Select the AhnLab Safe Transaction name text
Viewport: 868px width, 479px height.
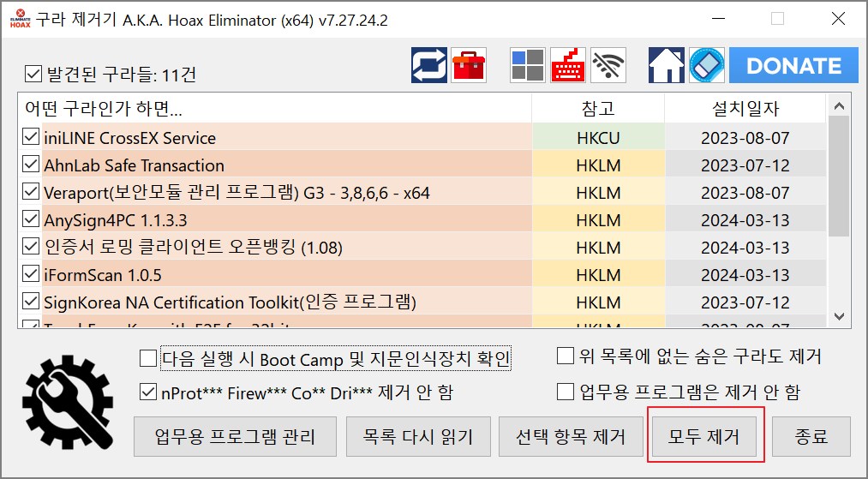click(134, 165)
